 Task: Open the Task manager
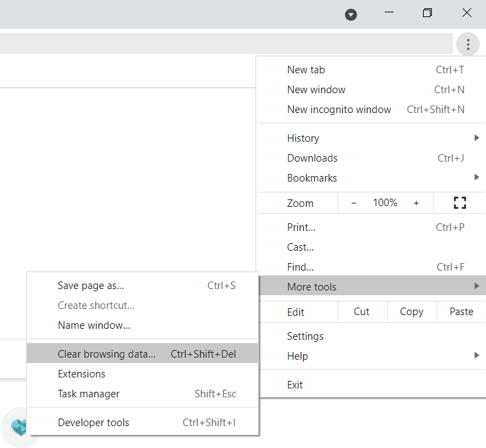tap(142, 393)
